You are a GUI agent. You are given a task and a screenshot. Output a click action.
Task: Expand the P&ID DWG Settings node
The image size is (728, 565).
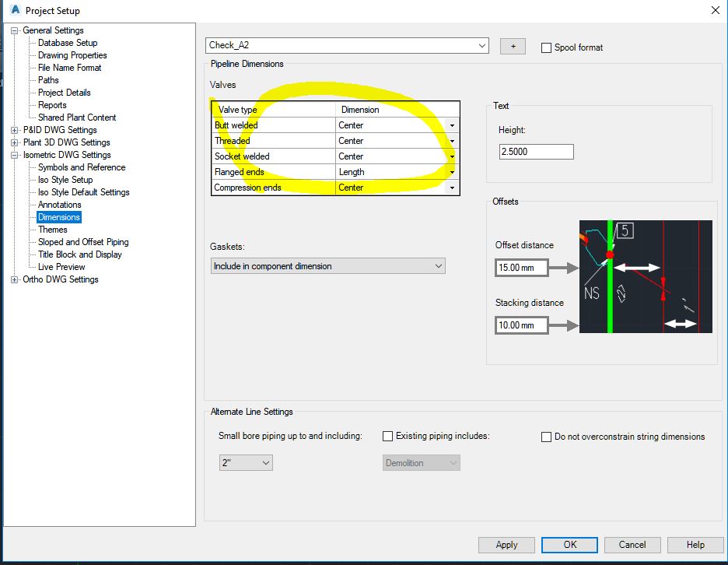pyautogui.click(x=13, y=129)
